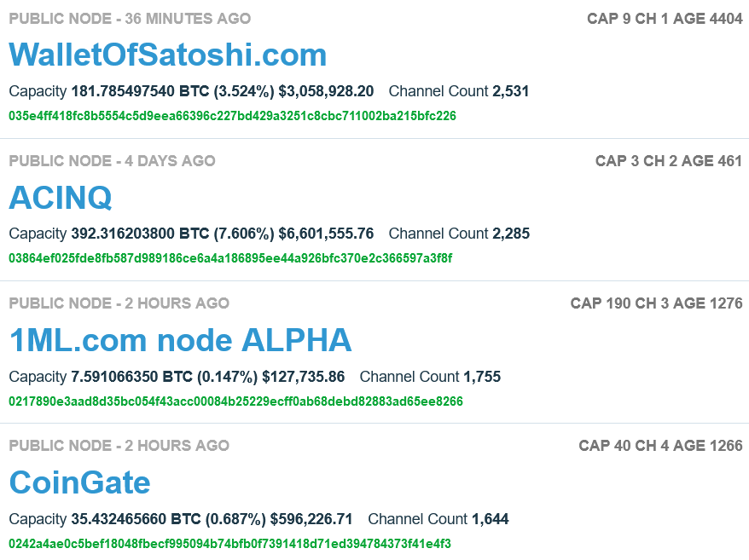Click WalletOfSatoshi public key starting 035e4ff418
Screen dimensions: 749x560
(x=232, y=116)
